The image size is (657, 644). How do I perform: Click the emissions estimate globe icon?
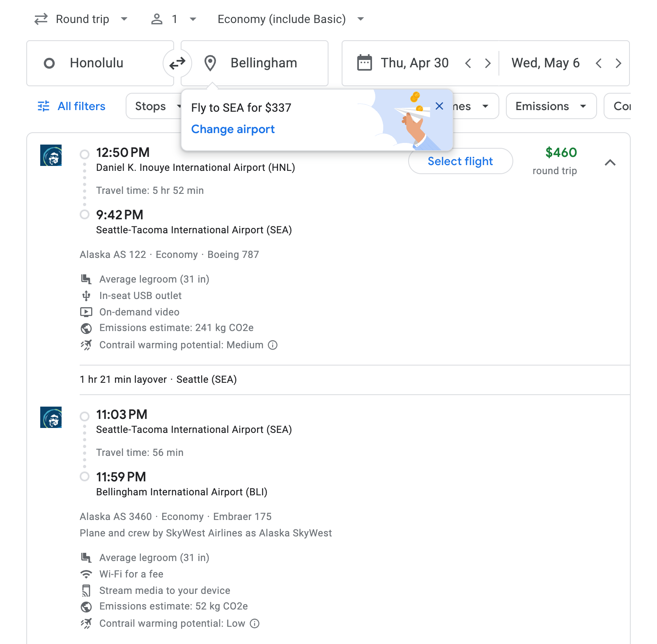86,328
